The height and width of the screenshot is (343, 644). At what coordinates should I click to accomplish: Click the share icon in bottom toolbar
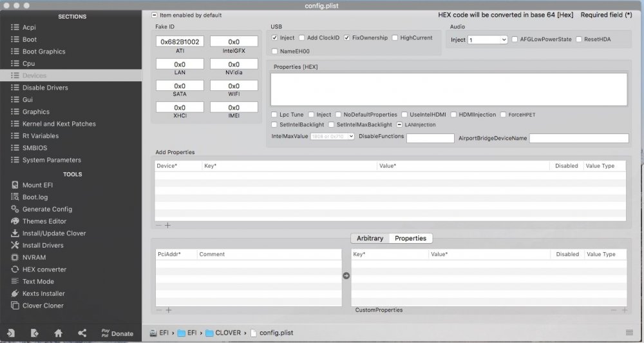point(82,333)
